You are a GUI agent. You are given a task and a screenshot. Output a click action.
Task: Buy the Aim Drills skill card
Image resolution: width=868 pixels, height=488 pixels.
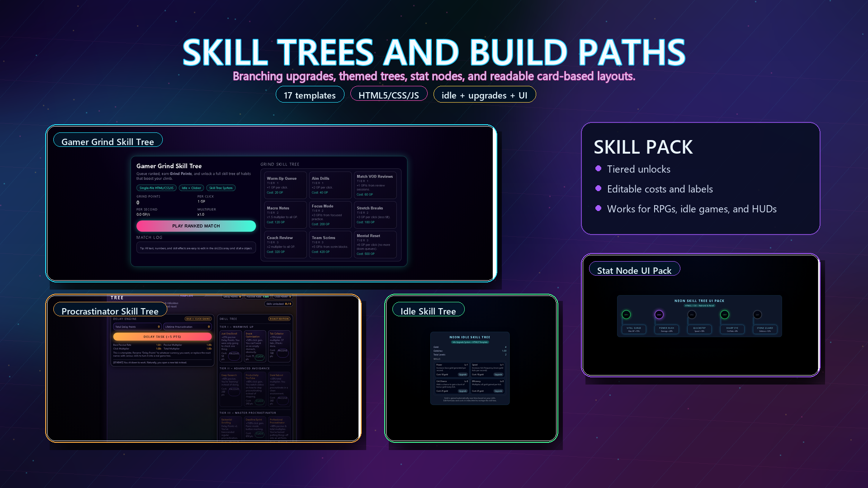point(330,185)
